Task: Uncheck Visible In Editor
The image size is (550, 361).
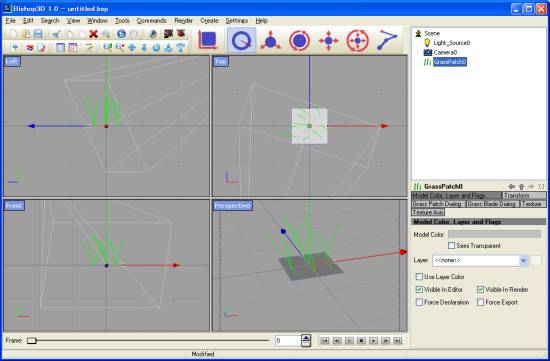Action: click(419, 289)
